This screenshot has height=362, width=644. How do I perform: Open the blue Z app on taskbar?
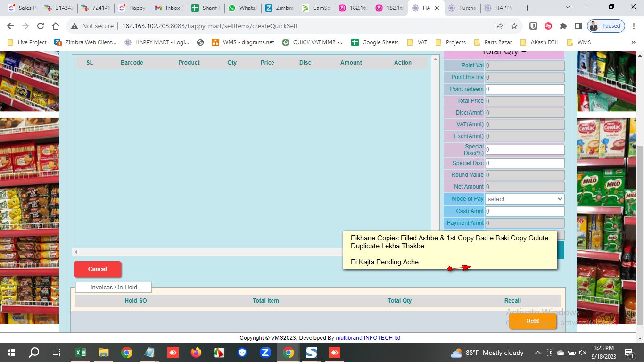pos(265,353)
